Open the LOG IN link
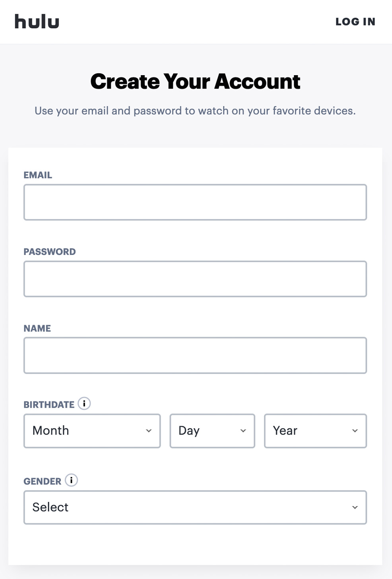 point(355,21)
